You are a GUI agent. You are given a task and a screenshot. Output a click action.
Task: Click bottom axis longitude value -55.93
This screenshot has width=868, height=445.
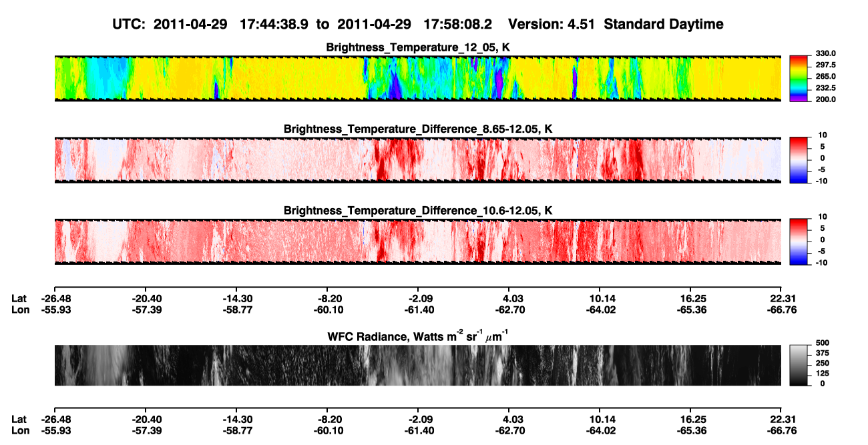55,431
